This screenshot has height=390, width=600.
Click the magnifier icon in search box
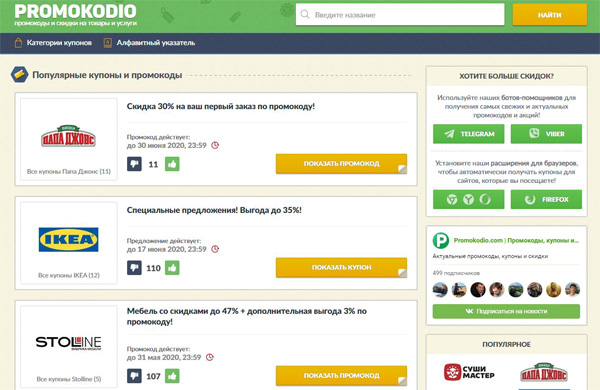coord(305,15)
